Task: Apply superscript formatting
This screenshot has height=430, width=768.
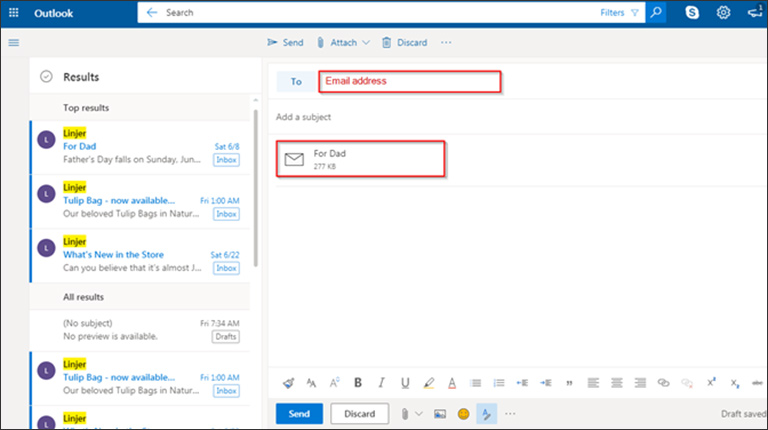Action: point(711,382)
